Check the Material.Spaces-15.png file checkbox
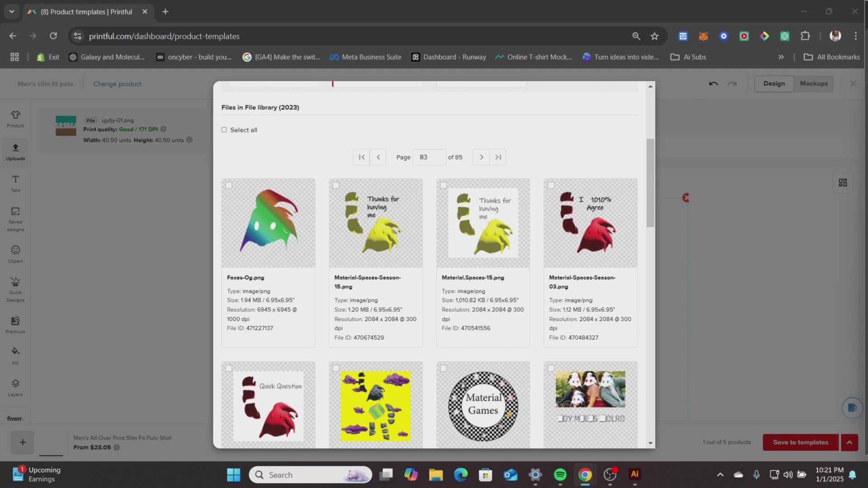Screen dimensions: 868x488 pyautogui.click(x=443, y=185)
